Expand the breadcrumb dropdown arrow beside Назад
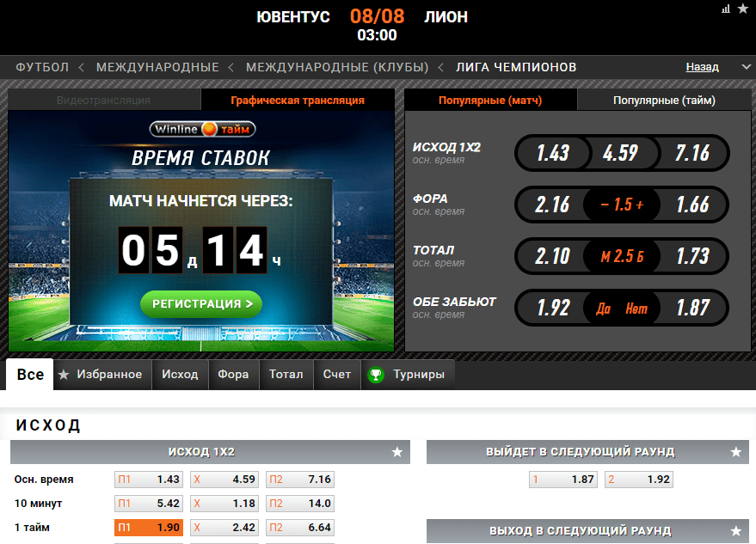756x544 pixels. (746, 67)
